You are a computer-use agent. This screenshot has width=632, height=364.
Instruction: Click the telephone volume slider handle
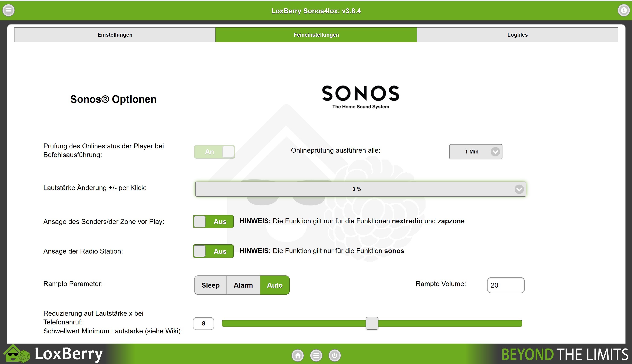coord(372,324)
